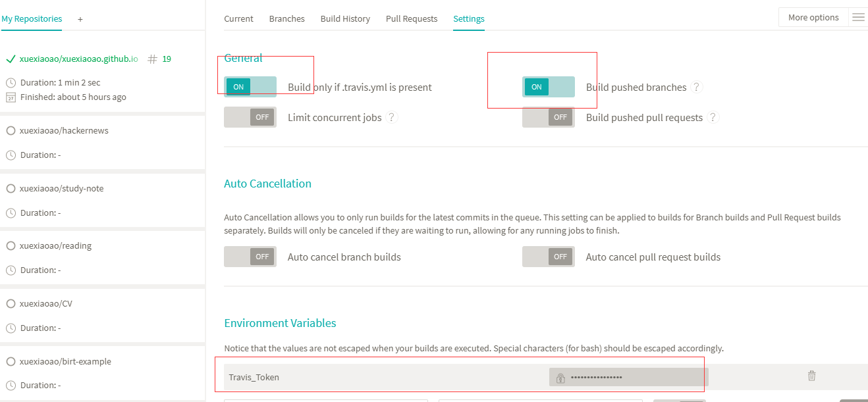Viewport: 868px width, 402px height.
Task: Click the hamburger menu icon beside More options
Action: [858, 17]
